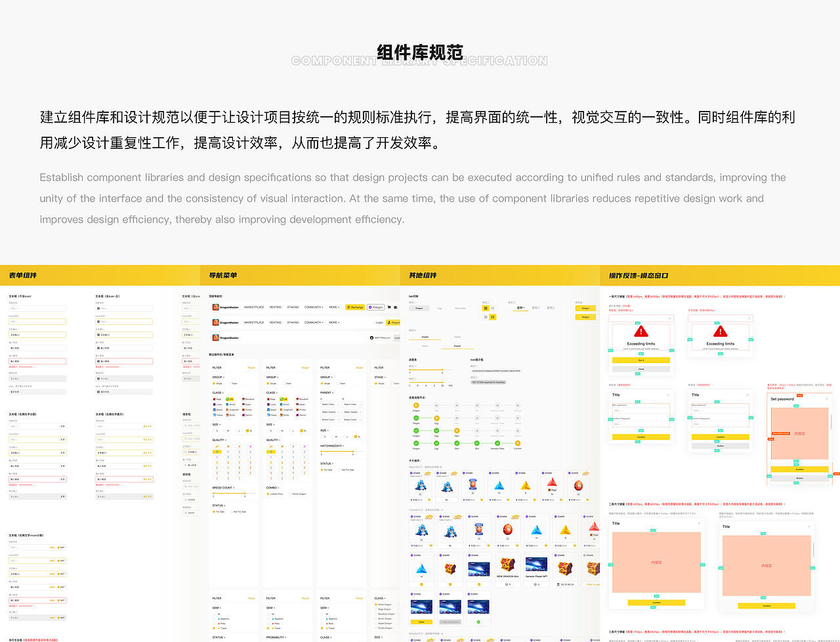
Task: Open the shopping cart icon beside Polygon
Action: click(389, 307)
